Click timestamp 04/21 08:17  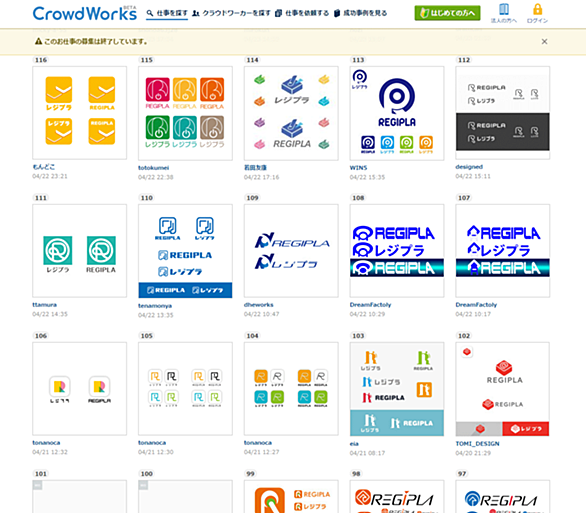pyautogui.click(x=367, y=453)
